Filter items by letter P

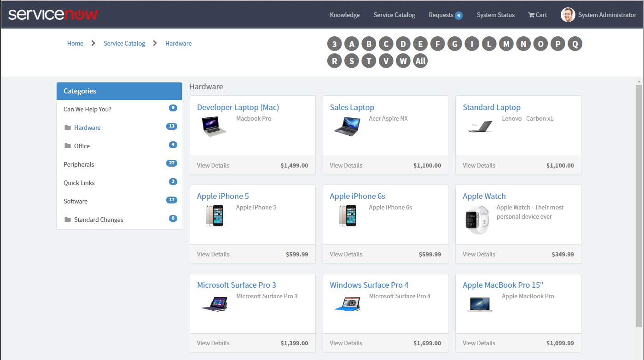pos(557,44)
